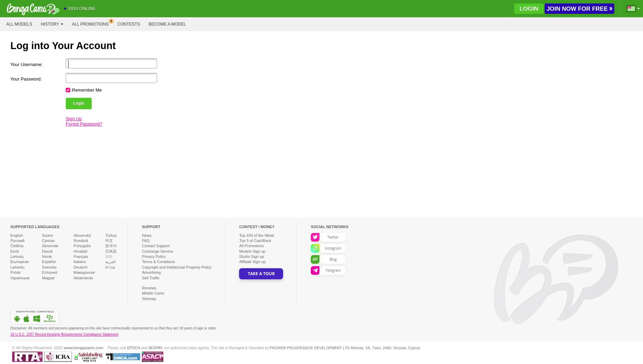
Task: Open the Sitemap link
Action: point(149,299)
